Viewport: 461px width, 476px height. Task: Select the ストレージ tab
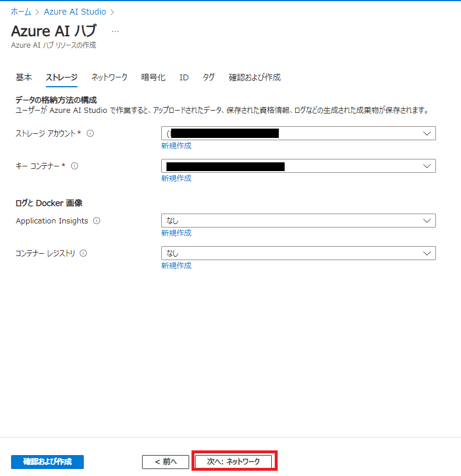(61, 77)
